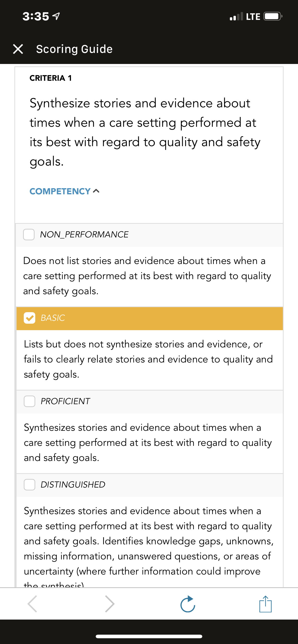Tap the battery indicator icon
The image size is (298, 644).
click(x=273, y=17)
